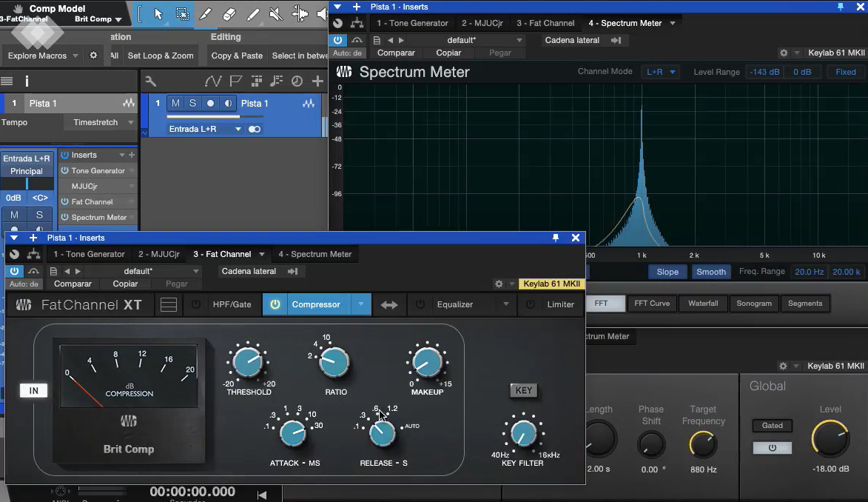
Task: Open the Brit Comp model dropdown
Action: (x=98, y=19)
